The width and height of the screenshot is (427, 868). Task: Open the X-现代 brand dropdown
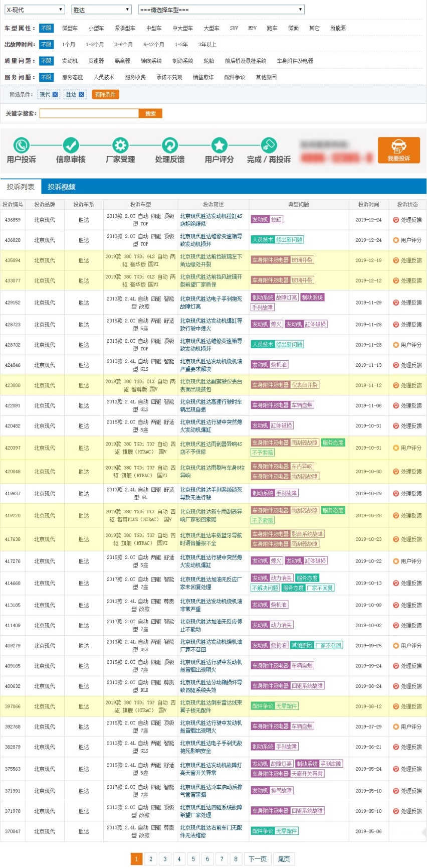(x=35, y=10)
